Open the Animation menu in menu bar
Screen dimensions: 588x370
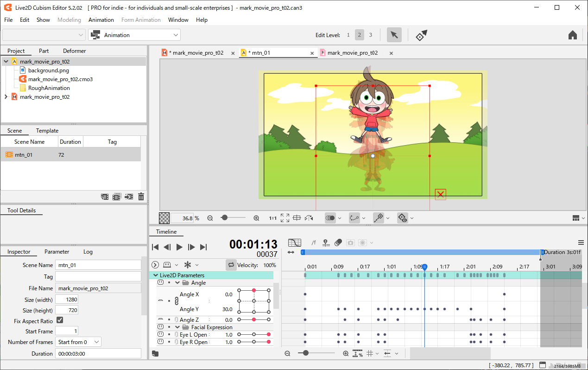(101, 20)
